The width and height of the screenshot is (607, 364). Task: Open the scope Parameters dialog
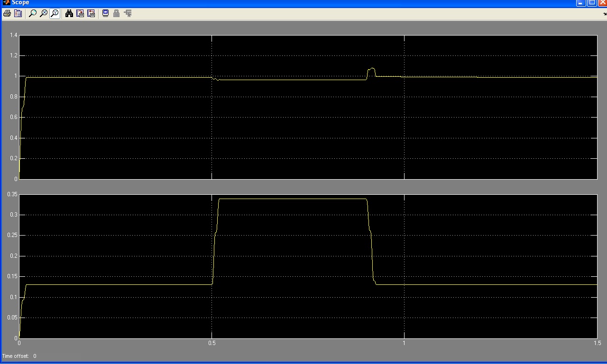pos(18,14)
